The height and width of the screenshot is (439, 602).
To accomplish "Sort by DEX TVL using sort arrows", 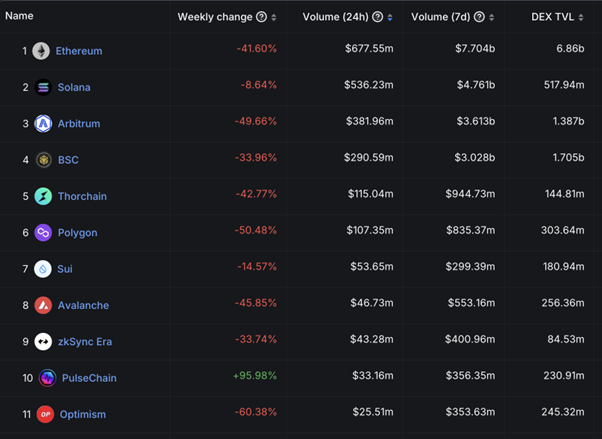I will click(581, 17).
